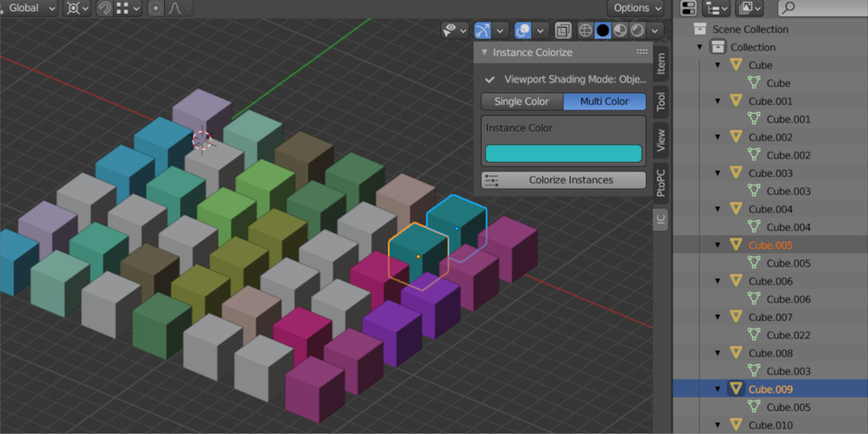Switch to the PtoPC sidebar tab

tap(661, 182)
